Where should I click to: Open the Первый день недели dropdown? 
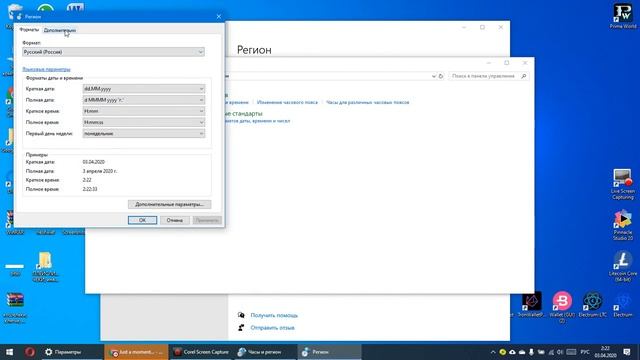point(144,133)
